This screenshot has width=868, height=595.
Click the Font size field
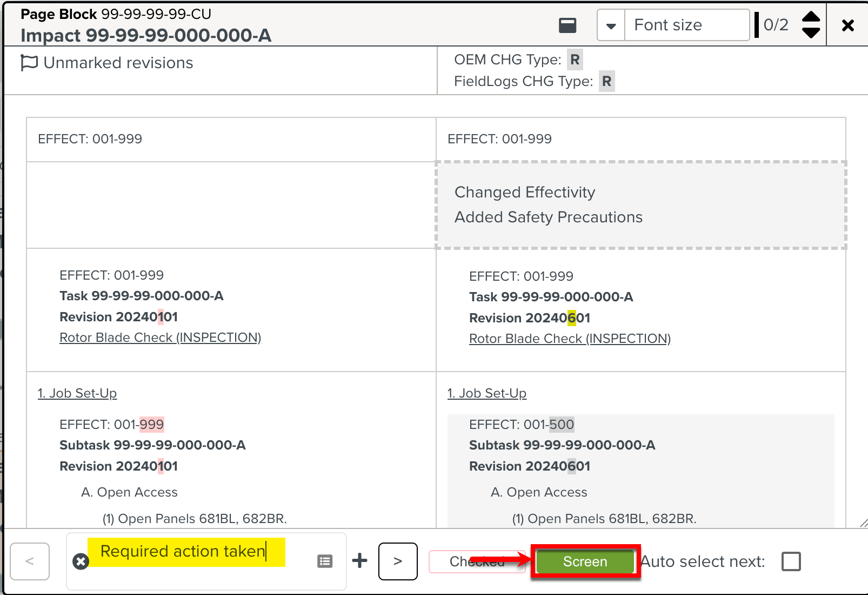pos(686,25)
